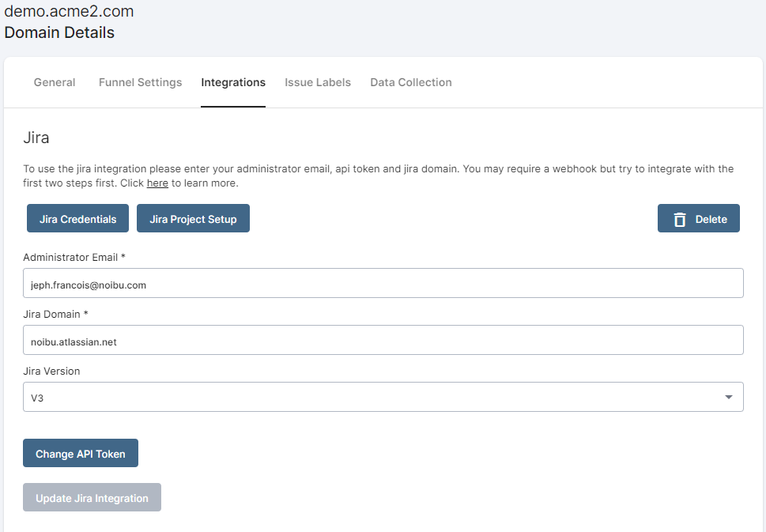Click the Jira Credentials button
Viewport: 766px width, 532px height.
[x=77, y=218]
